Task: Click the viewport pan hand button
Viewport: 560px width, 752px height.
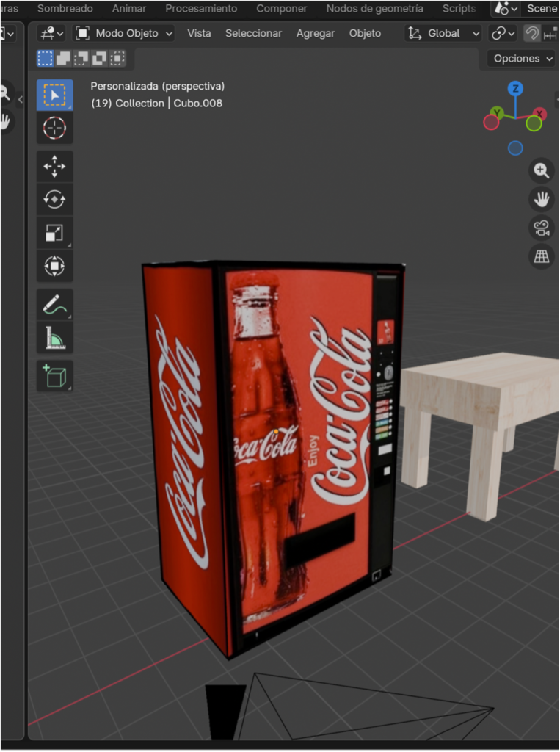Action: [542, 199]
